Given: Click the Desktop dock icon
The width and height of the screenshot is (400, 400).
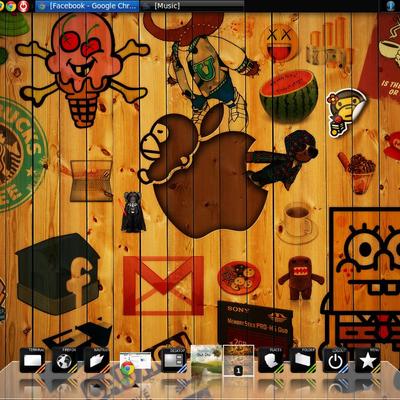Looking at the screenshot, I should 174,360.
